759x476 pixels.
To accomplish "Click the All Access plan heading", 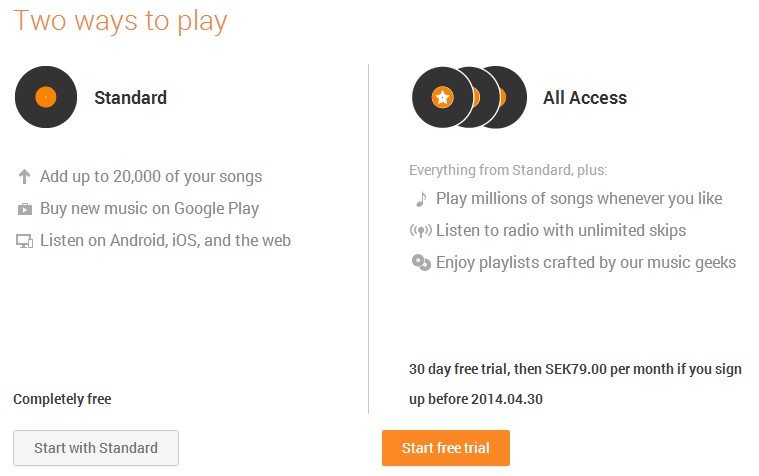I will pyautogui.click(x=585, y=98).
